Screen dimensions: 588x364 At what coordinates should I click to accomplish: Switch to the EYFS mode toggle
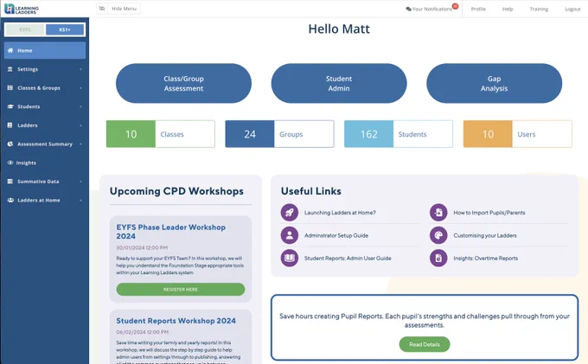(25, 29)
